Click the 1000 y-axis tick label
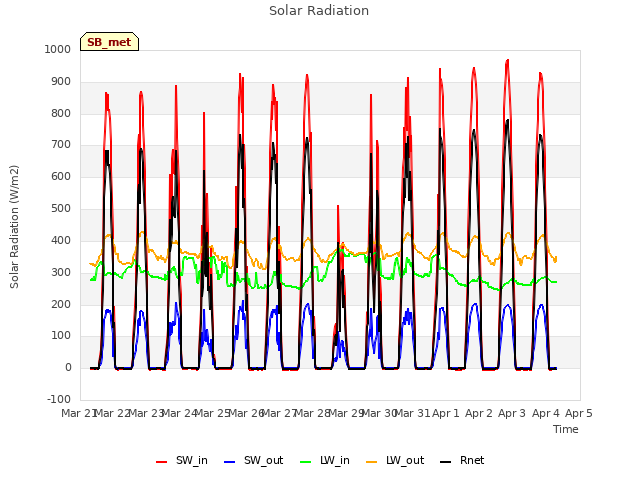The width and height of the screenshot is (640, 480). [58, 49]
